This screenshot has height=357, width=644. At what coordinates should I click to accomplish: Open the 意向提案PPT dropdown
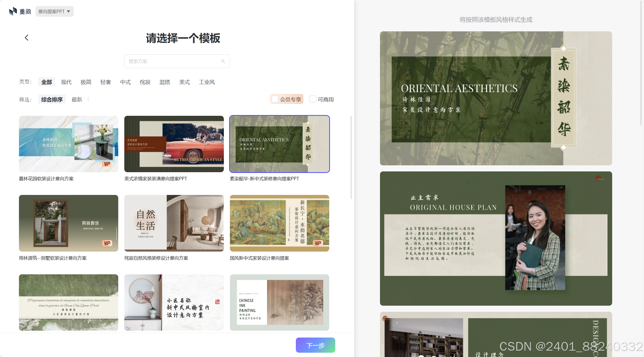[54, 11]
